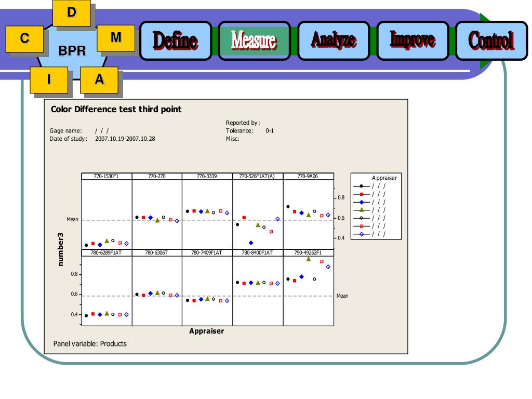
Task: Open the Improve phase button
Action: tap(413, 41)
